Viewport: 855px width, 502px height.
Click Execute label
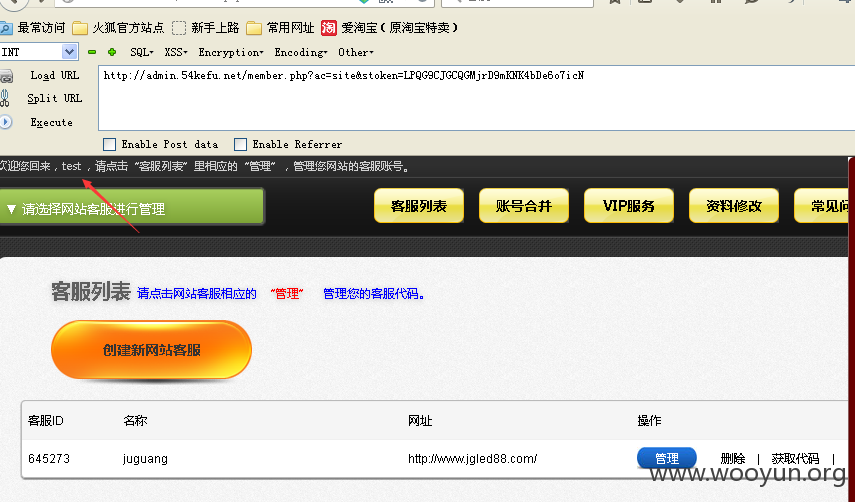51,123
